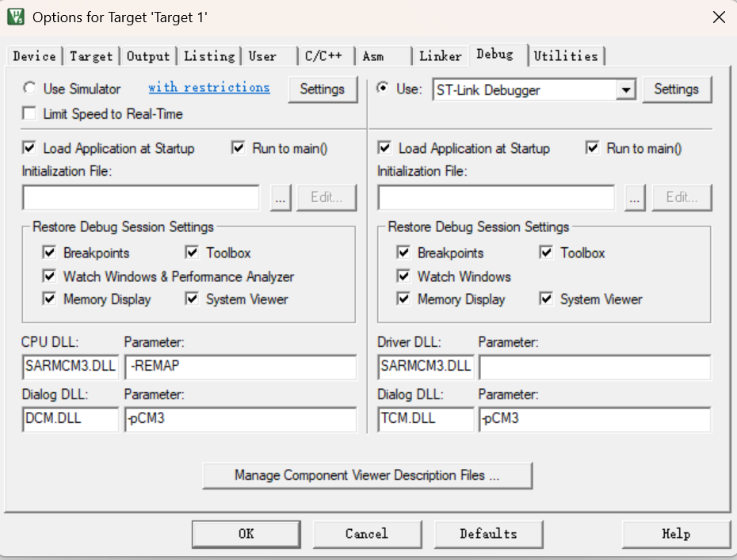
Task: Switch to the Device tab
Action: click(x=35, y=56)
